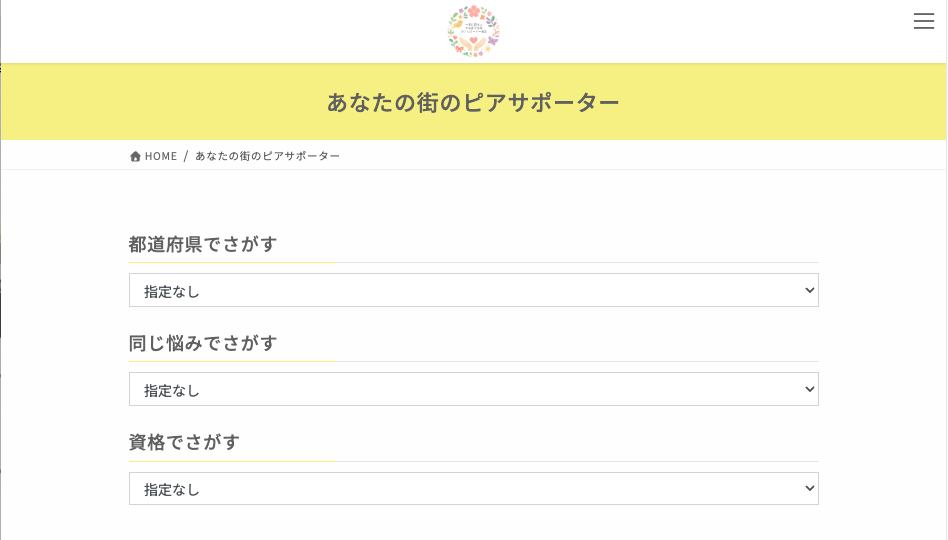
Task: Click the page title in yellow banner
Action: pos(473,102)
